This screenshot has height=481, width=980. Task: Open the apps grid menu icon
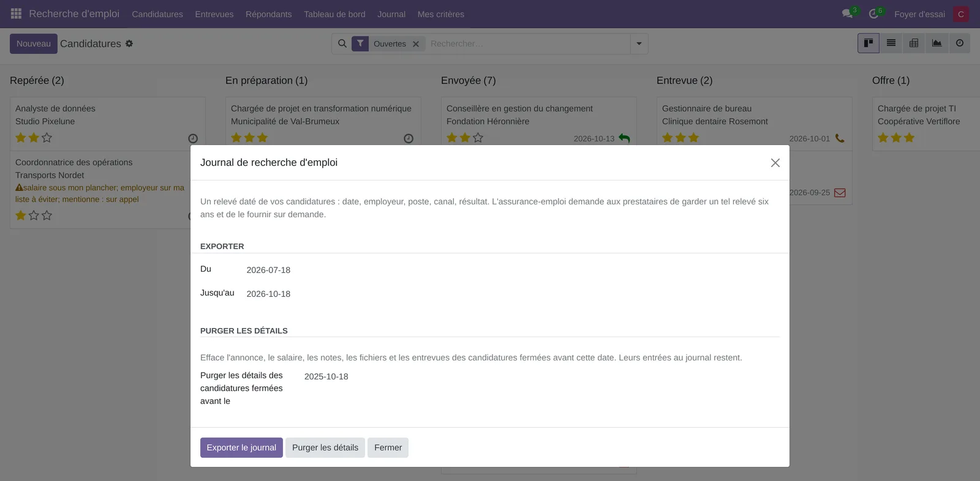[x=17, y=13]
